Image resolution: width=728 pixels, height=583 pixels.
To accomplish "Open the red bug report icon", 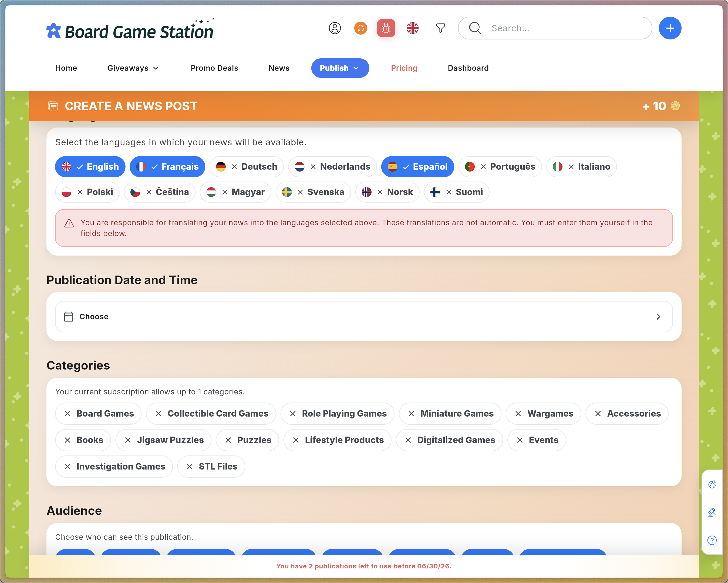I will 386,28.
